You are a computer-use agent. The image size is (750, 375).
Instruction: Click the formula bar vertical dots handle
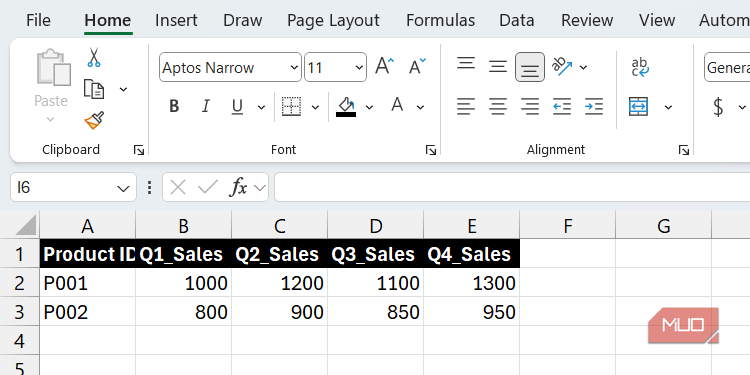point(149,188)
